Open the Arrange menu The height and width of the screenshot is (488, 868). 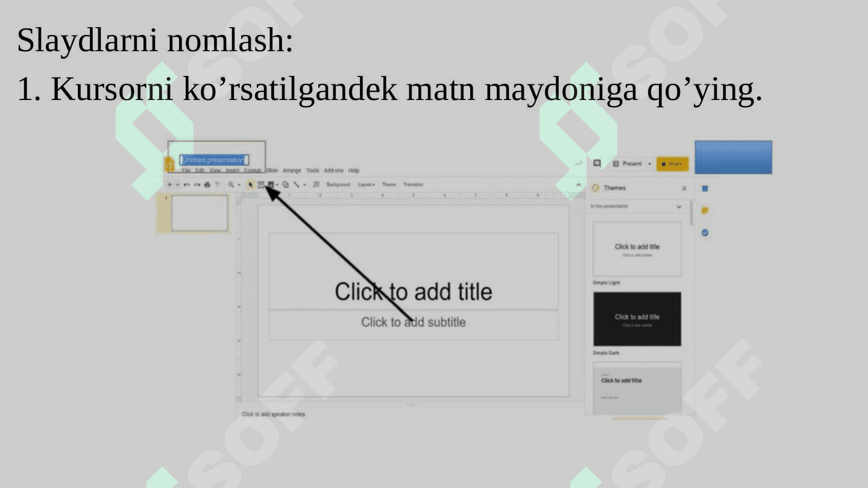pyautogui.click(x=292, y=170)
